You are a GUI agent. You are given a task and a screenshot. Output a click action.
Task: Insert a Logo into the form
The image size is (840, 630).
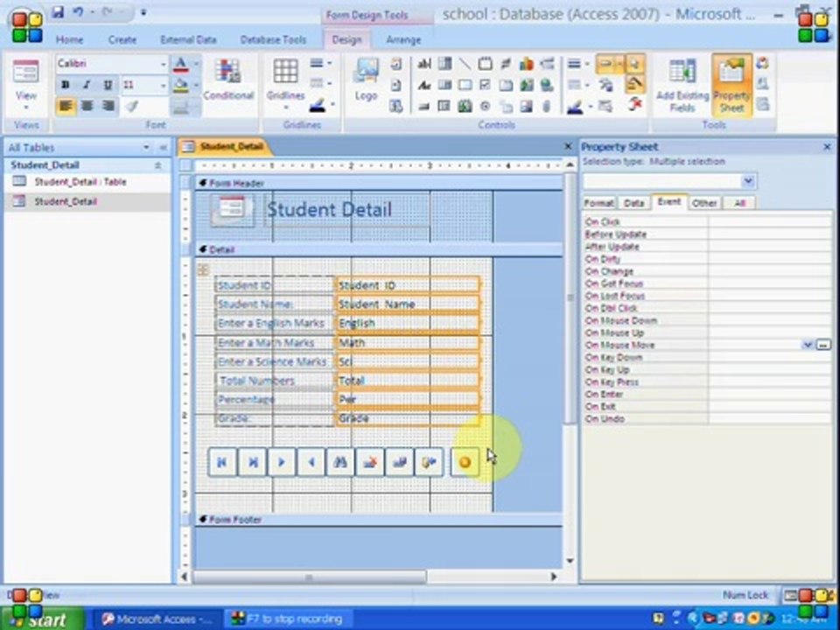click(367, 80)
